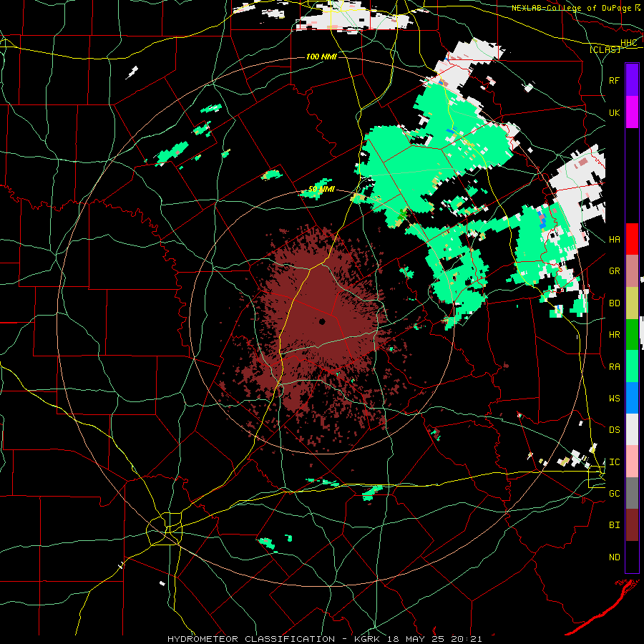This screenshot has width=644, height=644.
Task: Click the 'WS' legend label
Action: [614, 398]
